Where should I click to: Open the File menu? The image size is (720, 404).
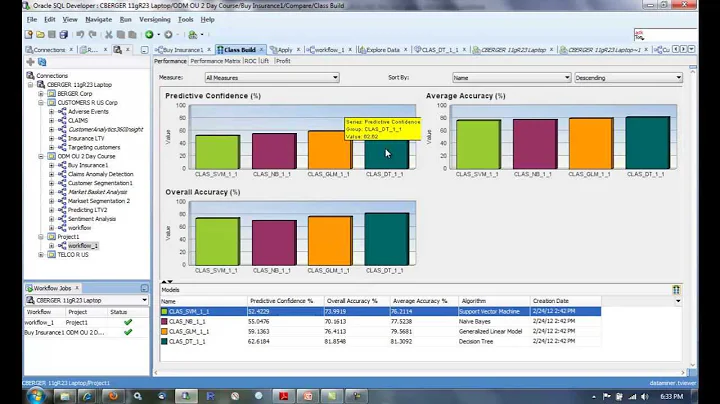32,19
